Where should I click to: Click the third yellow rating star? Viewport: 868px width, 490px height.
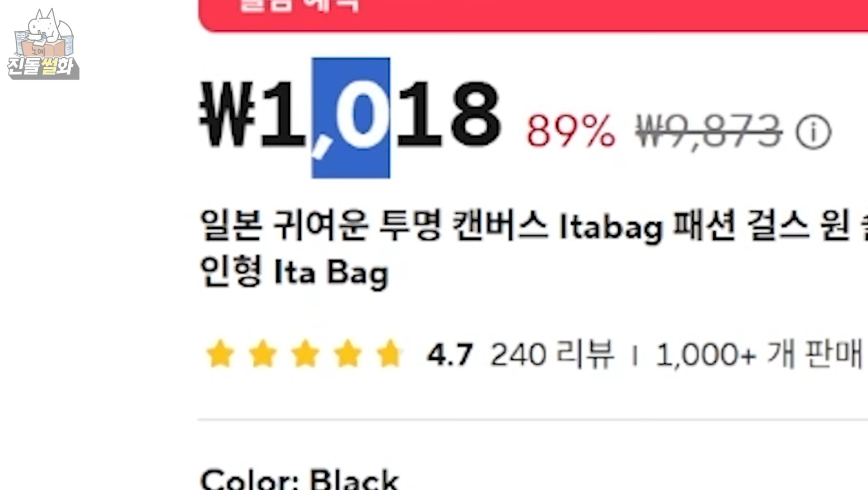coord(305,354)
